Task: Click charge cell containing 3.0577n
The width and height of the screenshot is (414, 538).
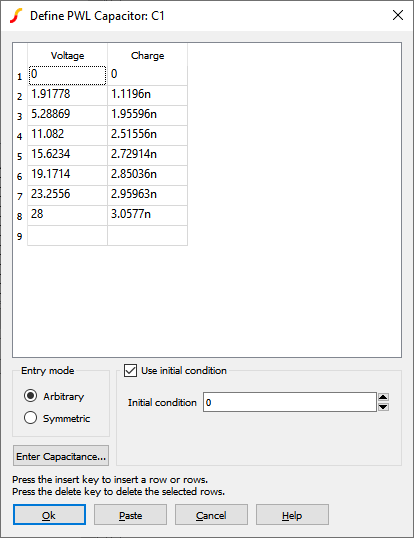Action: [147, 215]
